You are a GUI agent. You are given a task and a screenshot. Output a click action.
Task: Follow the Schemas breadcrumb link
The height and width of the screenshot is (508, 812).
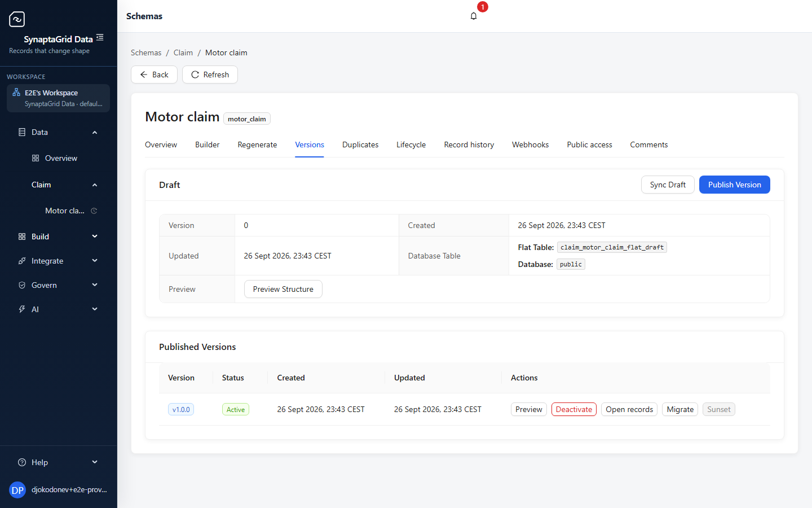pos(146,52)
